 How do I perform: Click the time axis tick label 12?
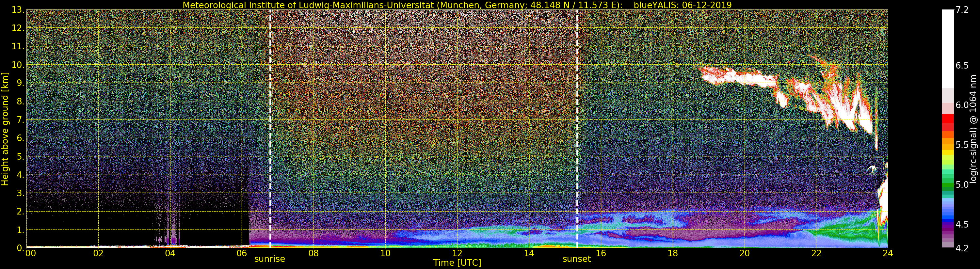[457, 253]
